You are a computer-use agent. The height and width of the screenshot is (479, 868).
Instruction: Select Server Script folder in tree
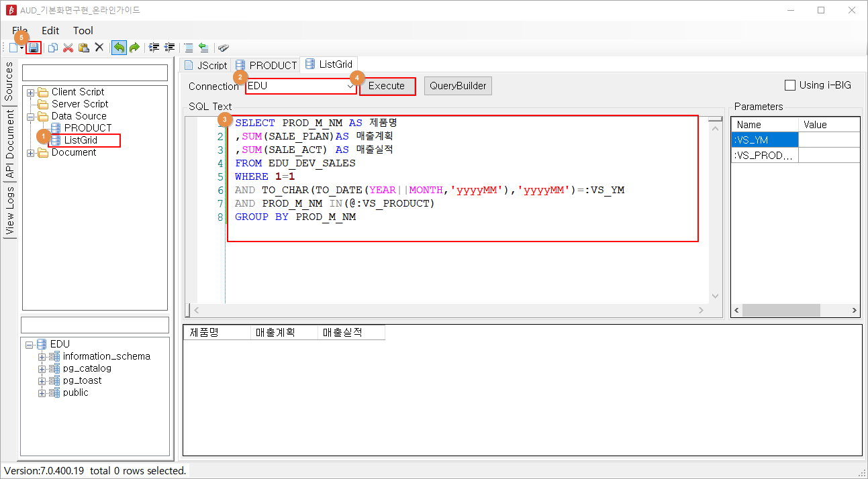(x=80, y=104)
